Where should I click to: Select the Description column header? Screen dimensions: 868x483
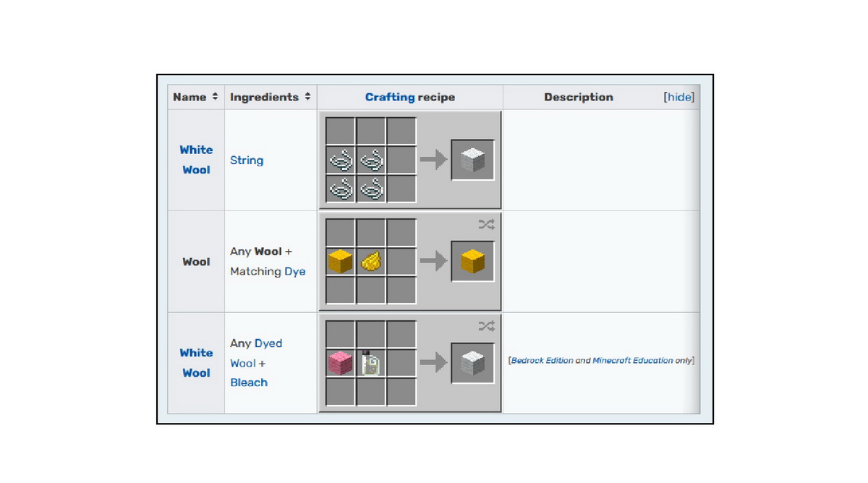click(x=579, y=97)
